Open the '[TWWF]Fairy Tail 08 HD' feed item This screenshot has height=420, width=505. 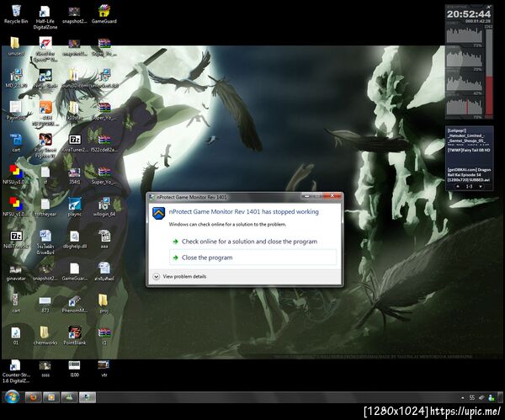tap(469, 151)
